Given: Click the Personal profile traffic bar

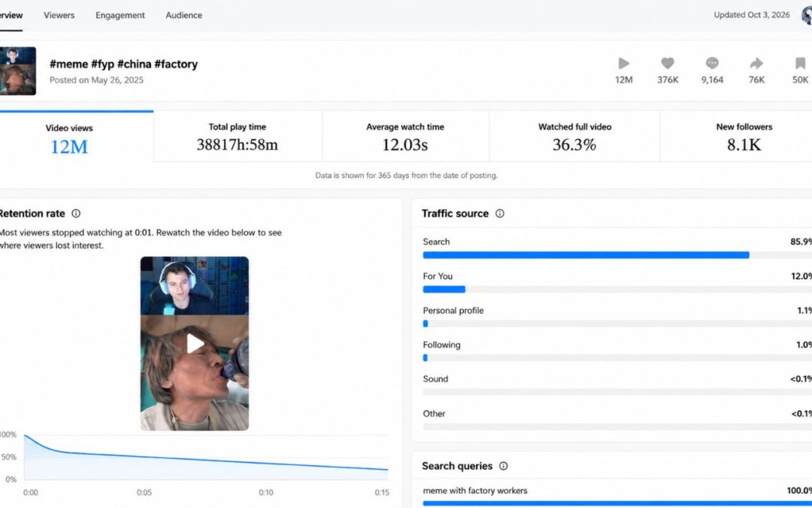Looking at the screenshot, I should pyautogui.click(x=617, y=324).
